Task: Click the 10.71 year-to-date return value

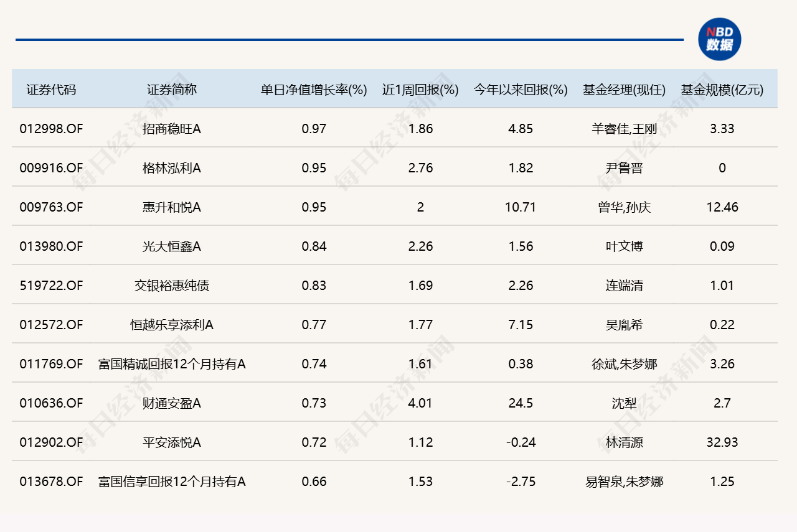Action: [521, 207]
